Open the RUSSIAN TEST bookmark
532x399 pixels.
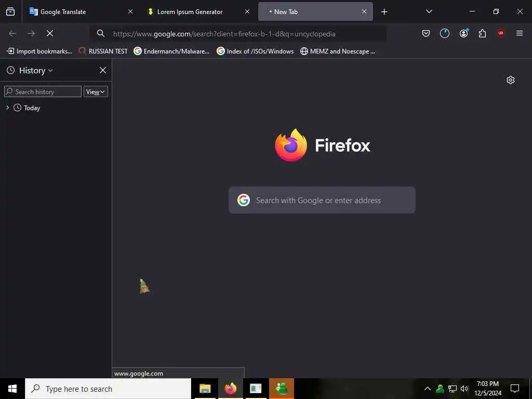[103, 51]
